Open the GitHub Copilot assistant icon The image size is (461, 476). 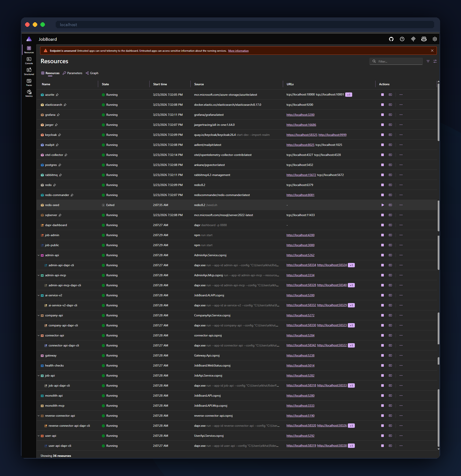click(424, 39)
